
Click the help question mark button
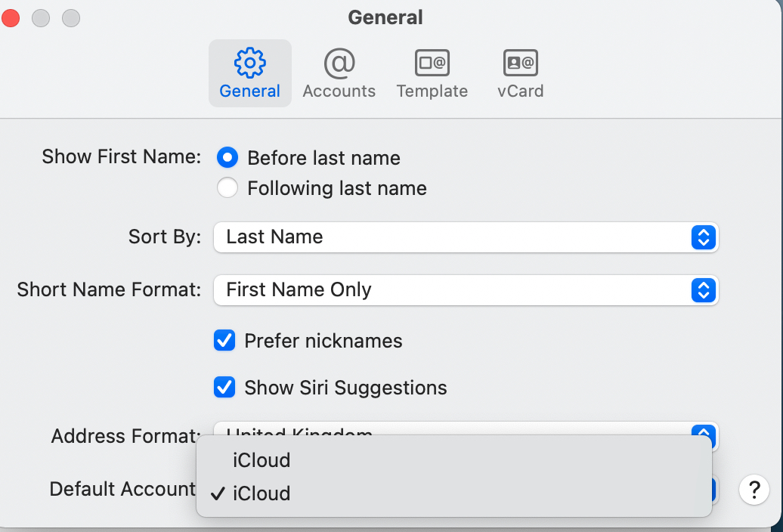(754, 490)
